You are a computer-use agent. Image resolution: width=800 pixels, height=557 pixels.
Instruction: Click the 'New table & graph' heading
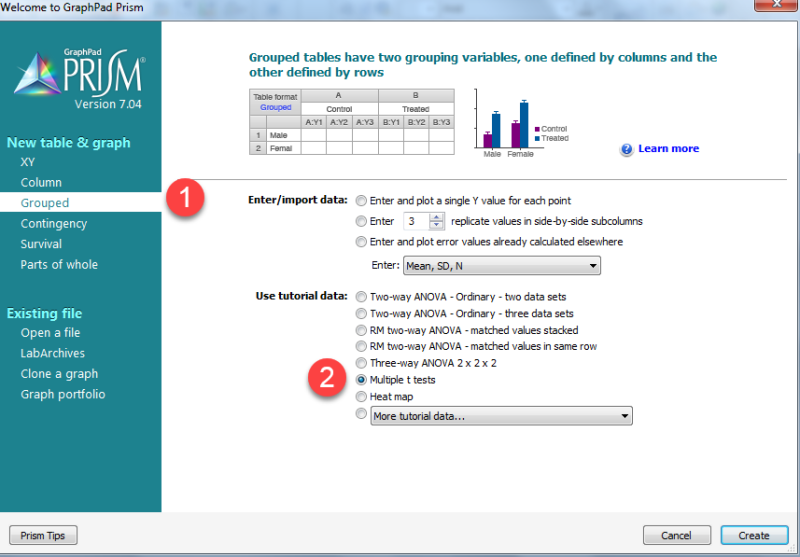point(68,142)
